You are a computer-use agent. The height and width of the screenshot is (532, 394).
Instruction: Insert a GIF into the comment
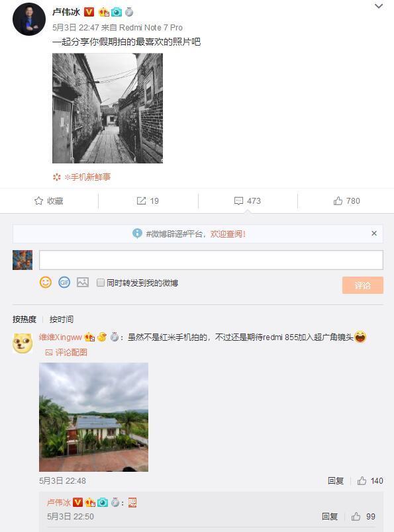click(64, 283)
